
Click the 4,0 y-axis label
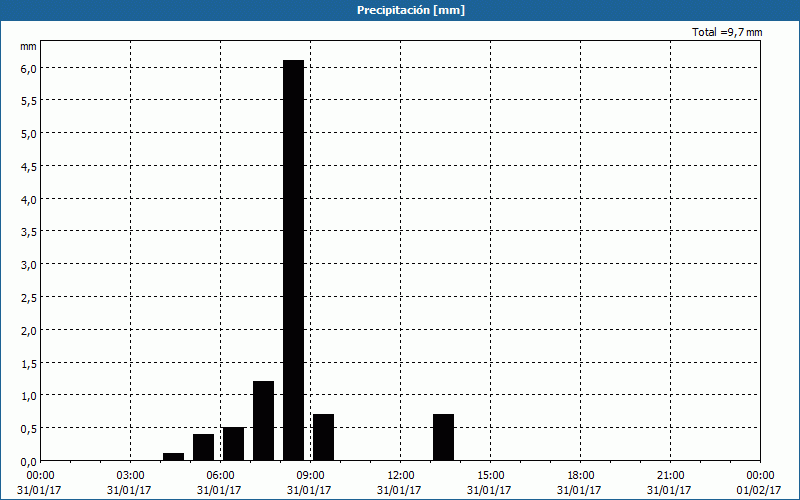[x=29, y=200]
